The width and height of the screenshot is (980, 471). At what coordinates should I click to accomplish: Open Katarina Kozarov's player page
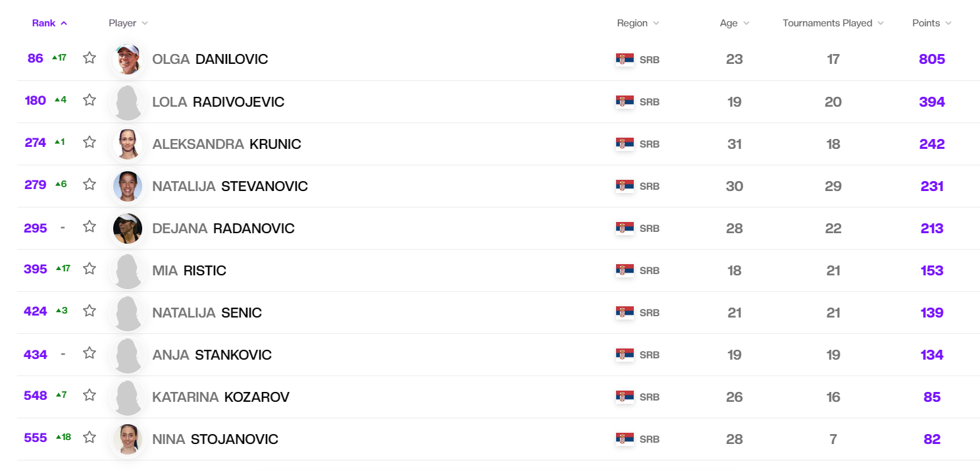(x=220, y=397)
